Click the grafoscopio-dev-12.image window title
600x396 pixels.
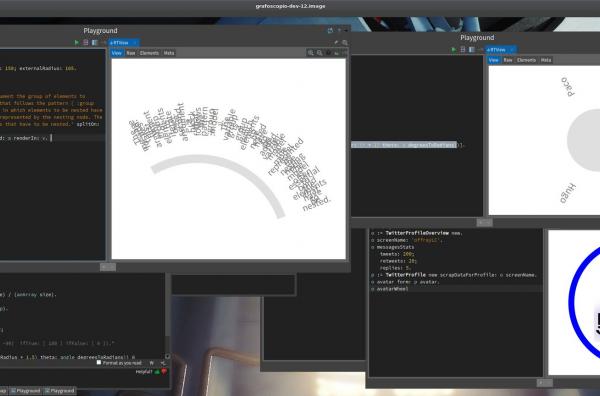290,6
